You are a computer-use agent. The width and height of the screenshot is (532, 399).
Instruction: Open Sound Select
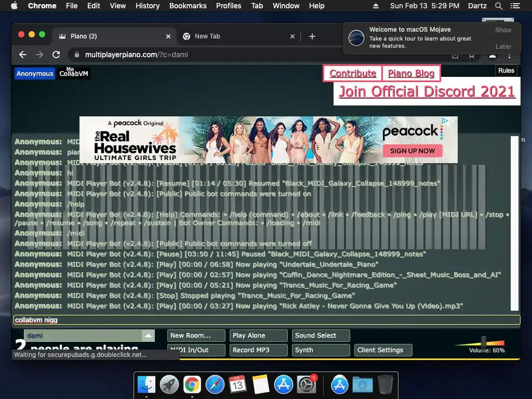pos(321,336)
